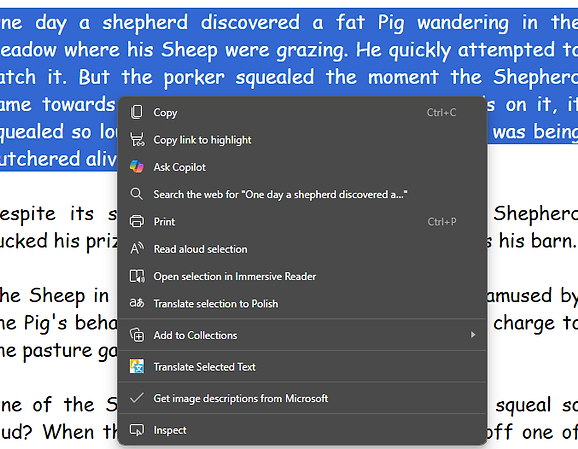578x449 pixels.
Task: Click the Inspect element icon
Action: pyautogui.click(x=137, y=430)
